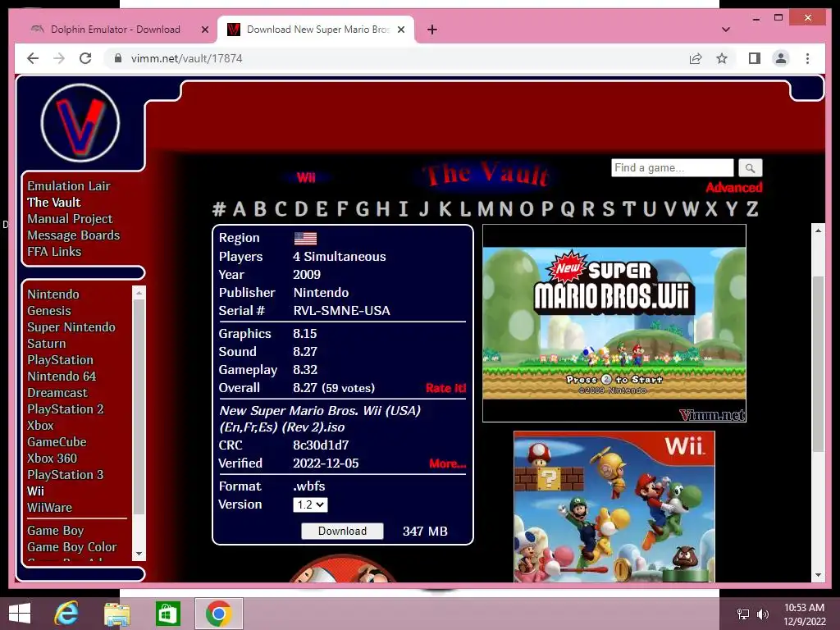This screenshot has width=840, height=630.
Task: Select Game Boy Color console
Action: click(x=72, y=547)
